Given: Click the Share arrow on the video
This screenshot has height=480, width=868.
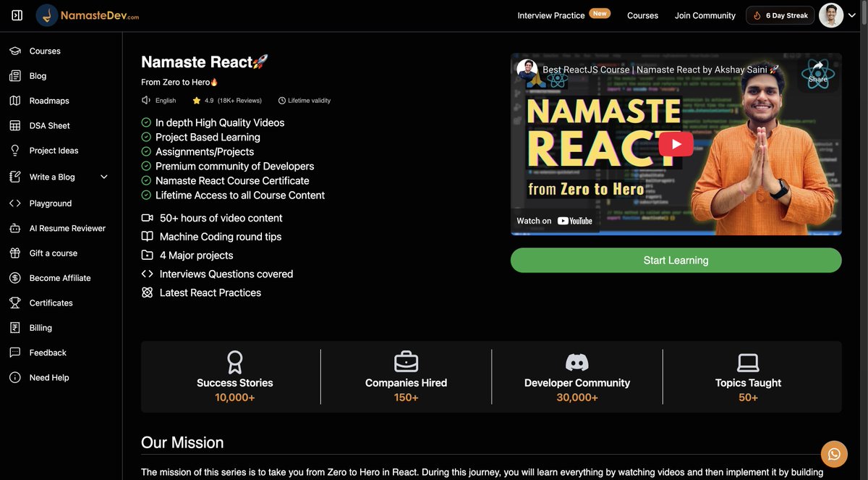Looking at the screenshot, I should point(818,71).
